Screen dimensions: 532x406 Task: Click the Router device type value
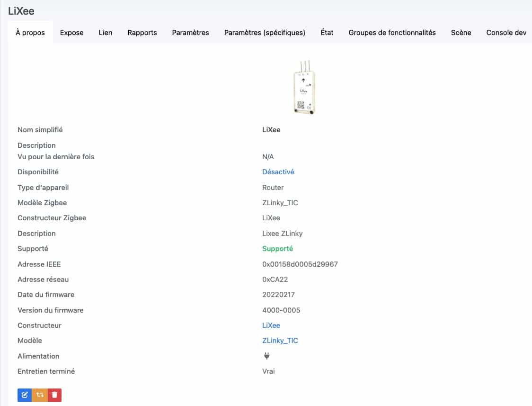pyautogui.click(x=273, y=188)
